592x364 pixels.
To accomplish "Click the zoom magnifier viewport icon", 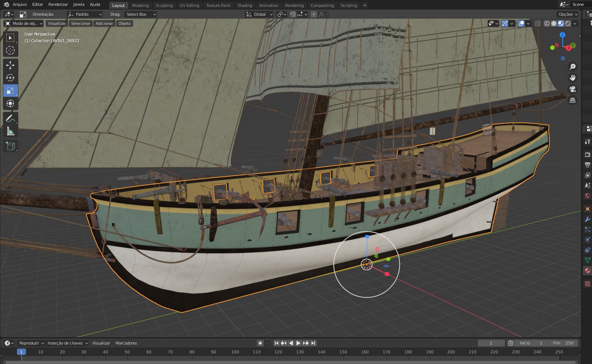I will point(572,67).
